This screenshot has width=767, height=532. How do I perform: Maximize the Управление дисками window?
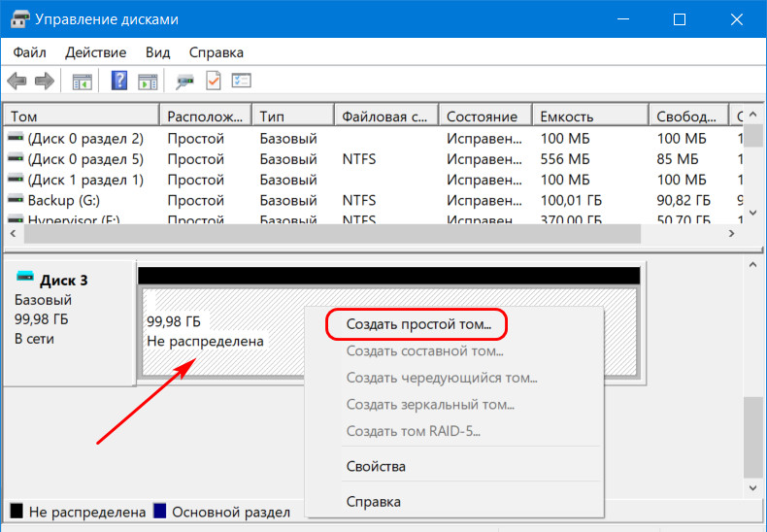coord(680,19)
